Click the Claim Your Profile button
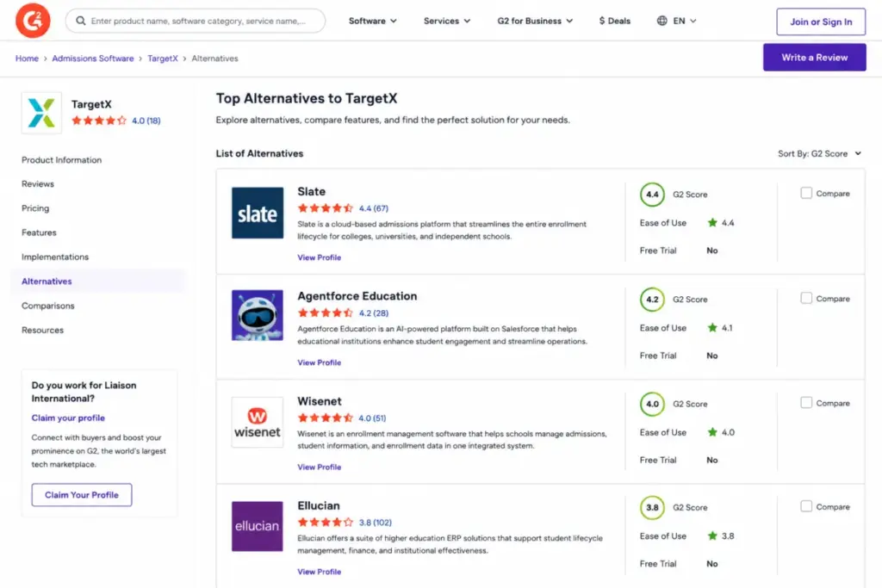Viewport: 882px width, 588px height. [82, 495]
